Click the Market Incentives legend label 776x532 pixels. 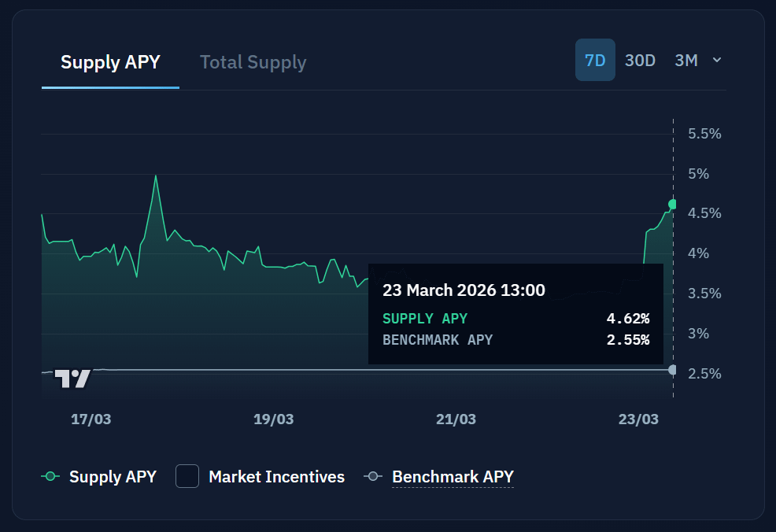276,476
